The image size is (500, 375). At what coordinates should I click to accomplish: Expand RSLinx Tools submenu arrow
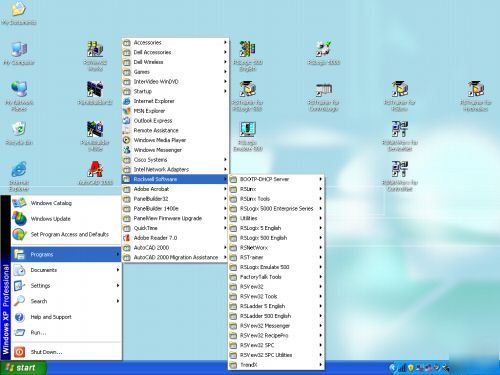(x=321, y=199)
